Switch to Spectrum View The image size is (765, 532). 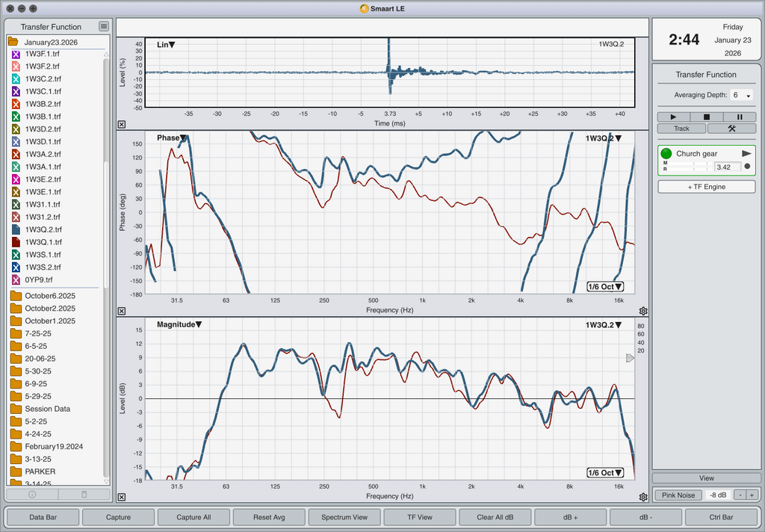pos(344,517)
